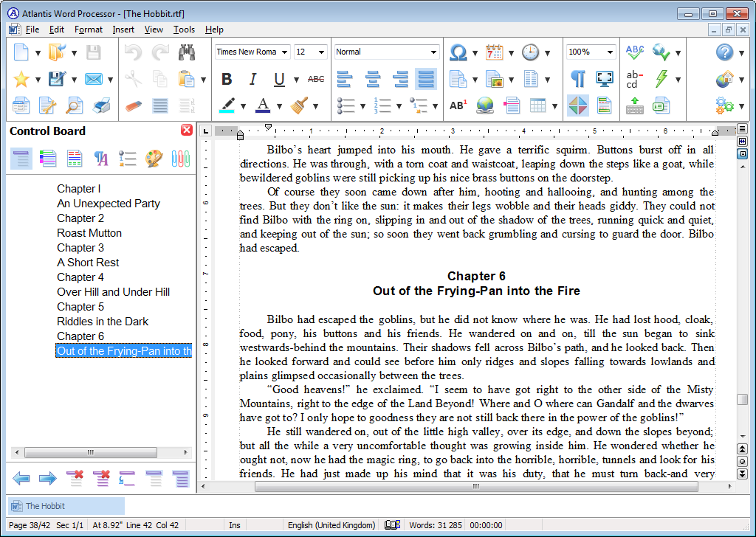The image size is (756, 537).
Task: Toggle Justify alignment
Action: (426, 79)
